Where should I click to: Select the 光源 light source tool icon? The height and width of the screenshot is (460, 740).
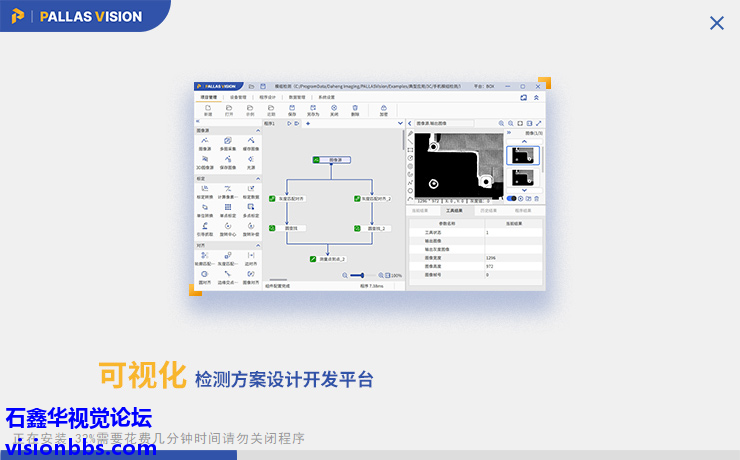(x=250, y=158)
